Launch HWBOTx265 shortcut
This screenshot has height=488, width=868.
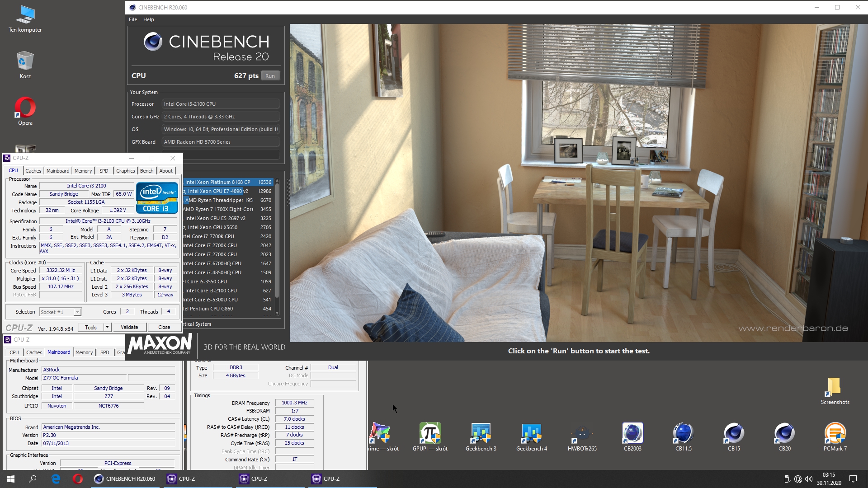click(582, 436)
